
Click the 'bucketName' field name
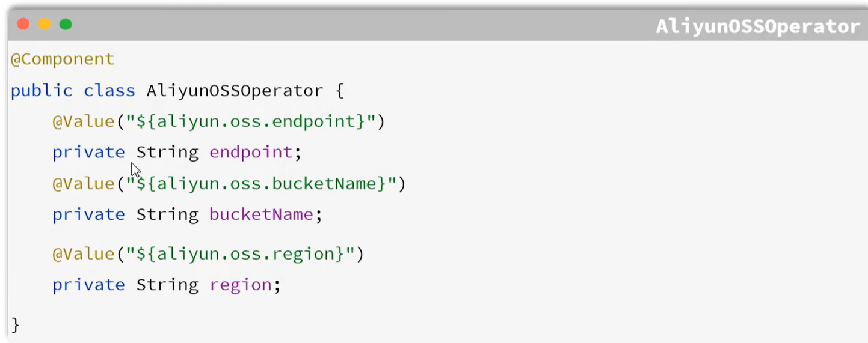coord(262,214)
